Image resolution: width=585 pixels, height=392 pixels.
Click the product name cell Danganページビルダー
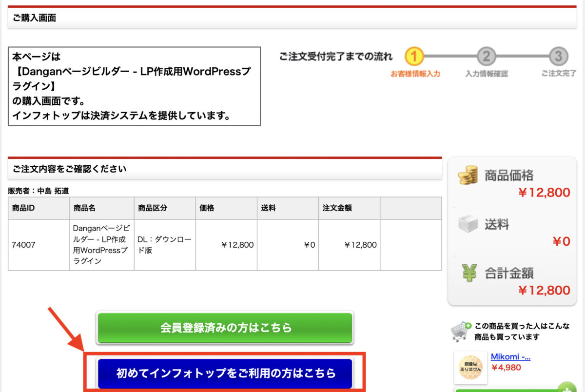coord(102,245)
